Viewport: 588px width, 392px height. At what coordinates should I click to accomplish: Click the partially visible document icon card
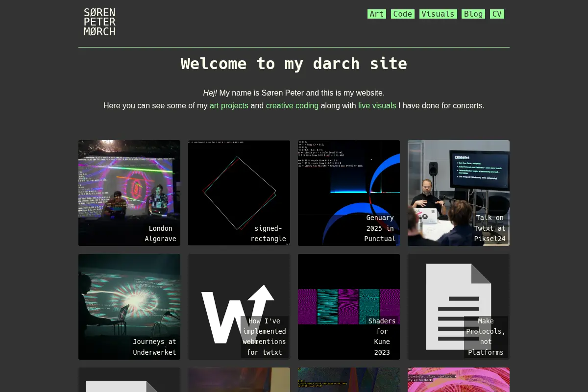click(129, 380)
